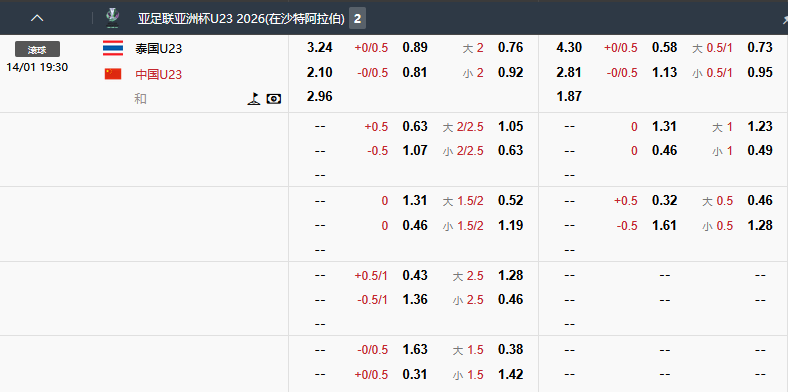The image size is (788, 392).
Task: Click the 14/01 19:30 match time
Action: (x=37, y=67)
